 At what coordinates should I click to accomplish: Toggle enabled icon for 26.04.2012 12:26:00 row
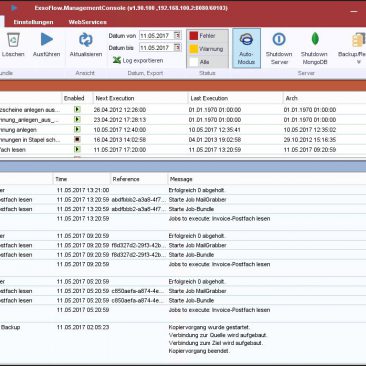pyautogui.click(x=77, y=109)
